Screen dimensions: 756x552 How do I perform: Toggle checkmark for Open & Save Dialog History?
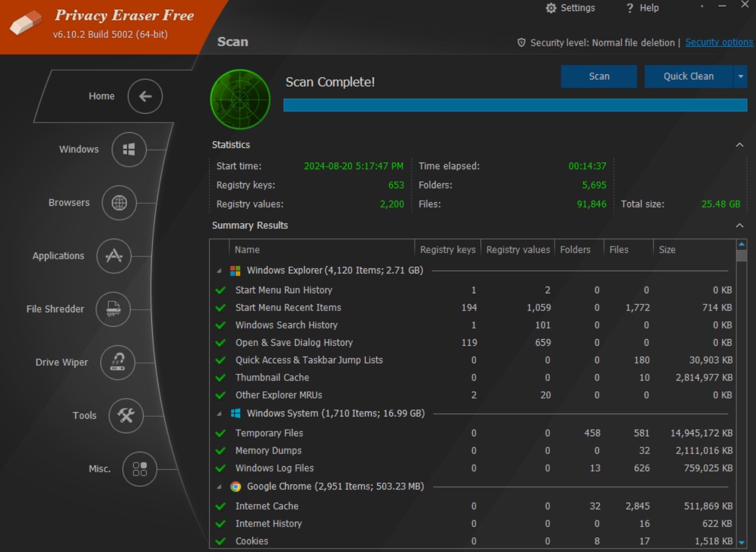(x=221, y=343)
